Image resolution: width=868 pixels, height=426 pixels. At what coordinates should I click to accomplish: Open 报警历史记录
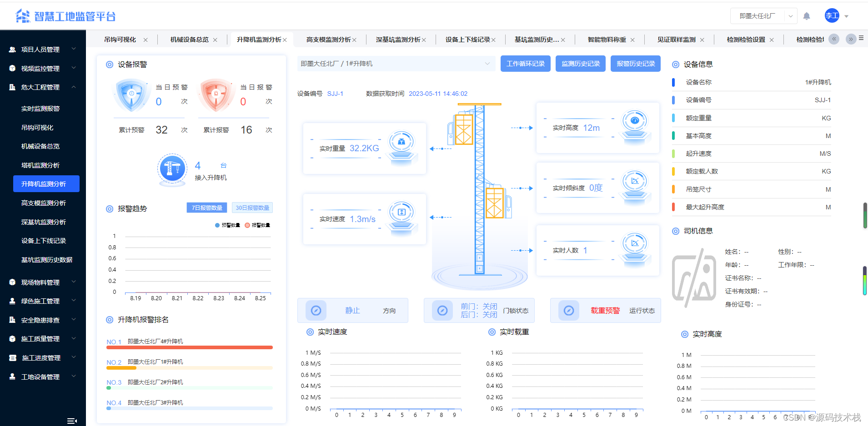click(x=636, y=64)
